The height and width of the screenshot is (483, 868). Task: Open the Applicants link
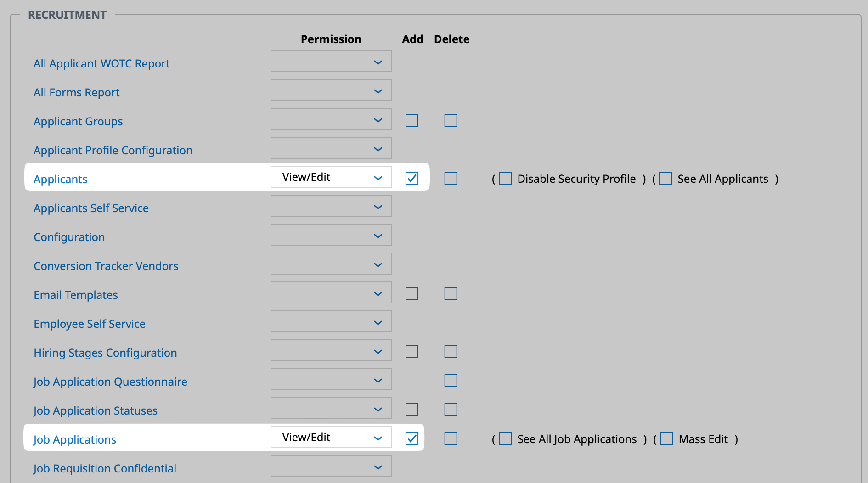(60, 179)
